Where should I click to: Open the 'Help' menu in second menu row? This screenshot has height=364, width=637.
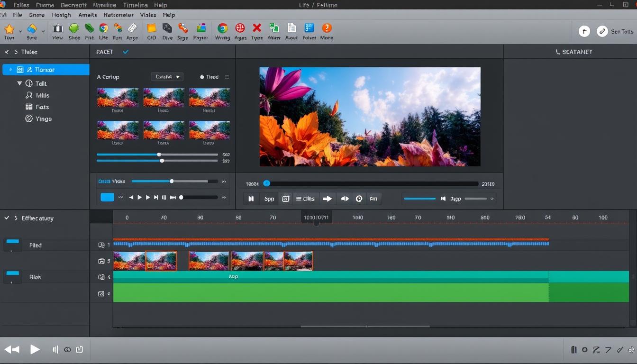[169, 15]
